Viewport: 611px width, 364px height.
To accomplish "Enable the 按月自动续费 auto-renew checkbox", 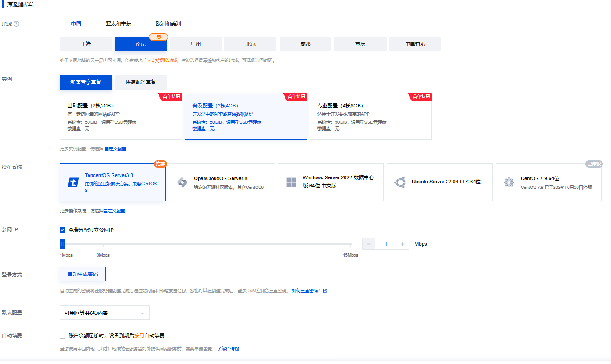I will point(63,336).
